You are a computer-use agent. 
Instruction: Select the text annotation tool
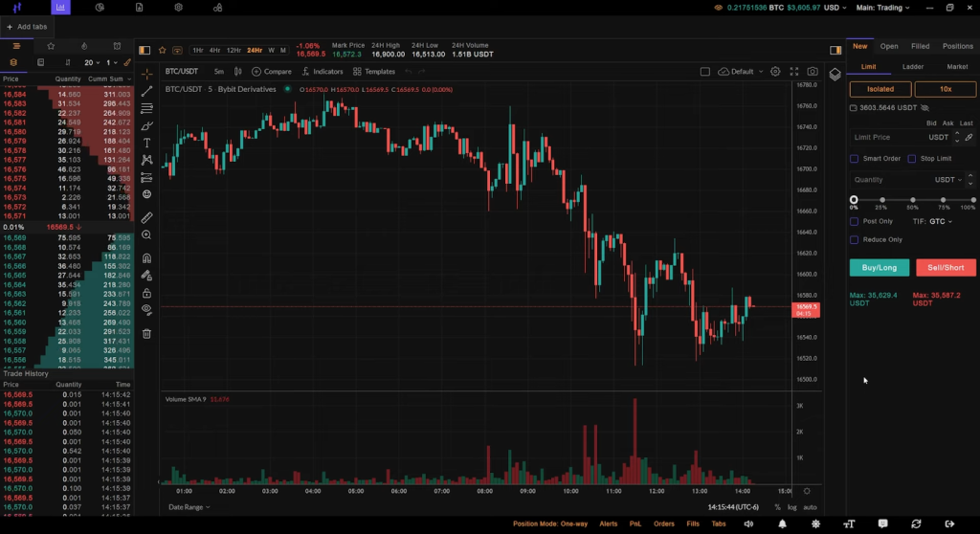(146, 144)
